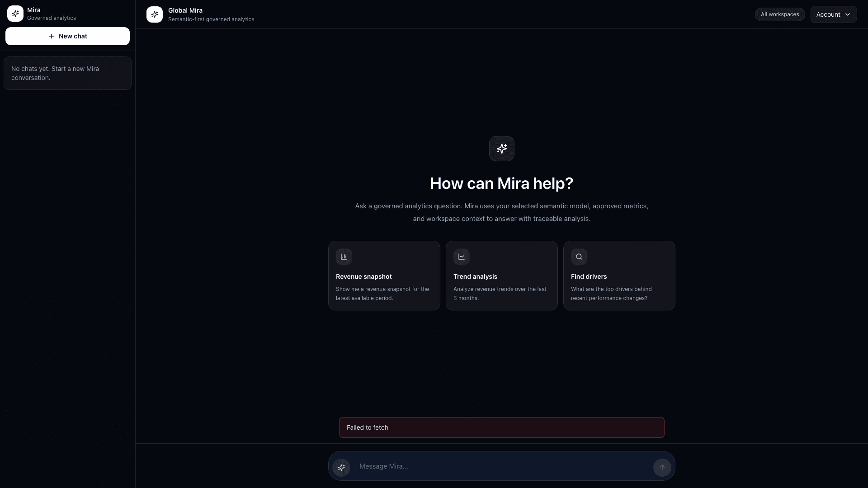
Task: Click the central Mira sparkle icon above heading
Action: (x=502, y=149)
